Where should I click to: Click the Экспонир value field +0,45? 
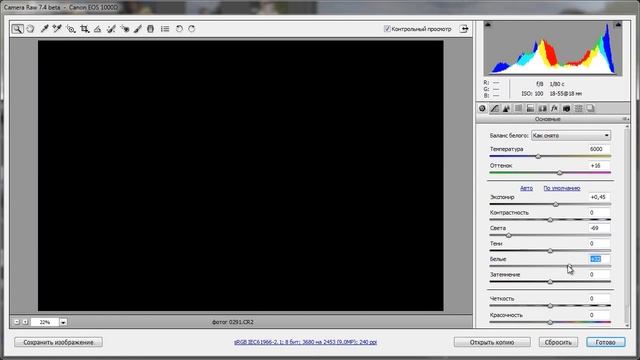599,197
